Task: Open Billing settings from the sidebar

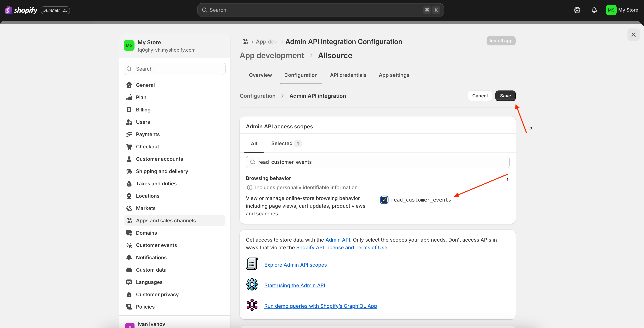Action: [143, 110]
